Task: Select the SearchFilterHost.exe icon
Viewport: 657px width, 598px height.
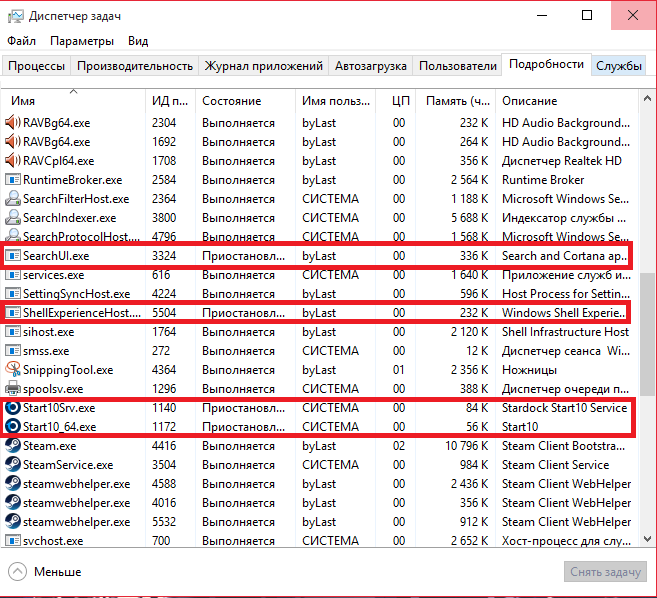Action: (13, 199)
